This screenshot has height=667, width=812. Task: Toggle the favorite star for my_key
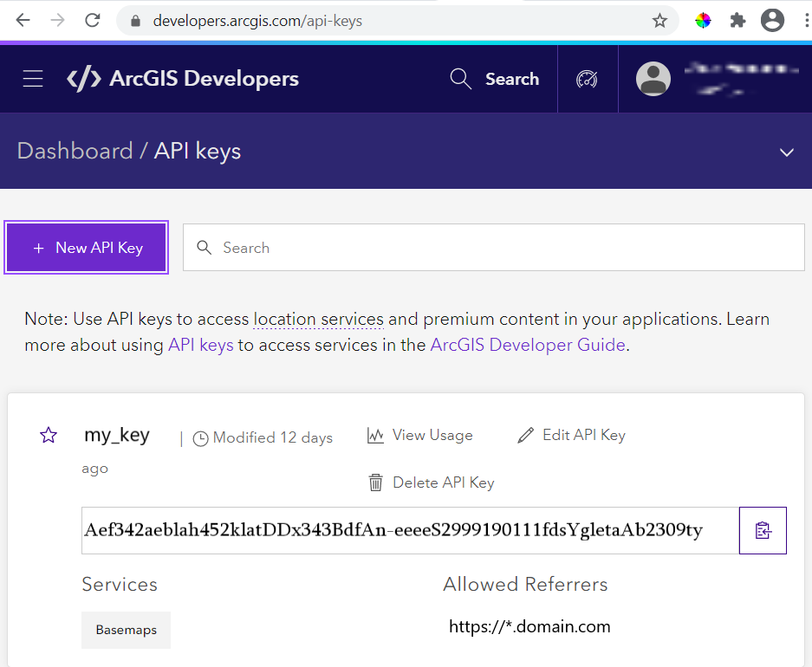(49, 435)
